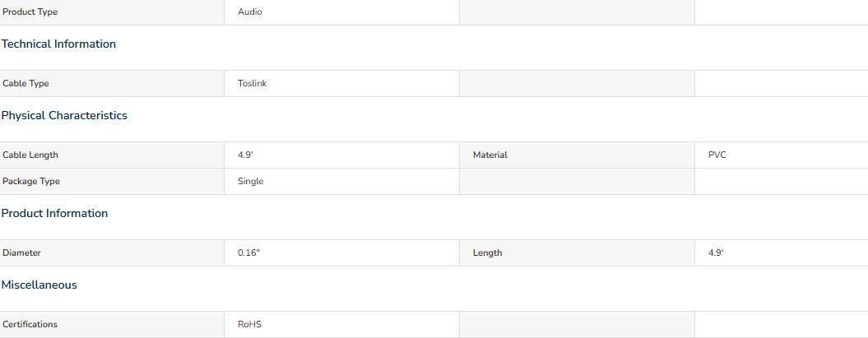Click the Cable Type label

(26, 84)
